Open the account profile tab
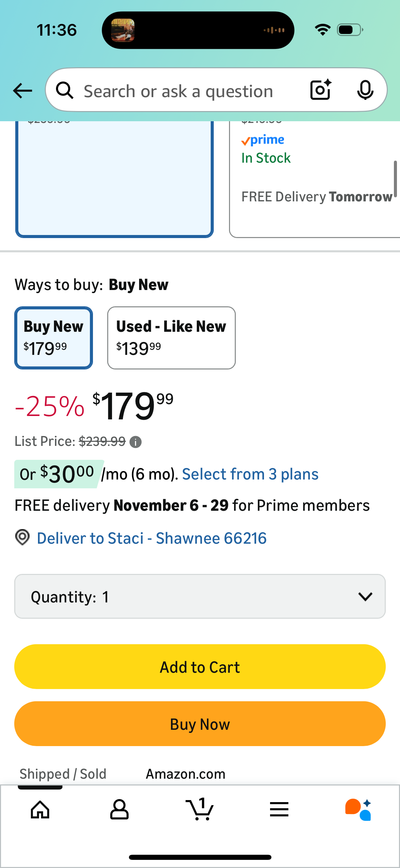This screenshot has width=400, height=868. (x=119, y=810)
